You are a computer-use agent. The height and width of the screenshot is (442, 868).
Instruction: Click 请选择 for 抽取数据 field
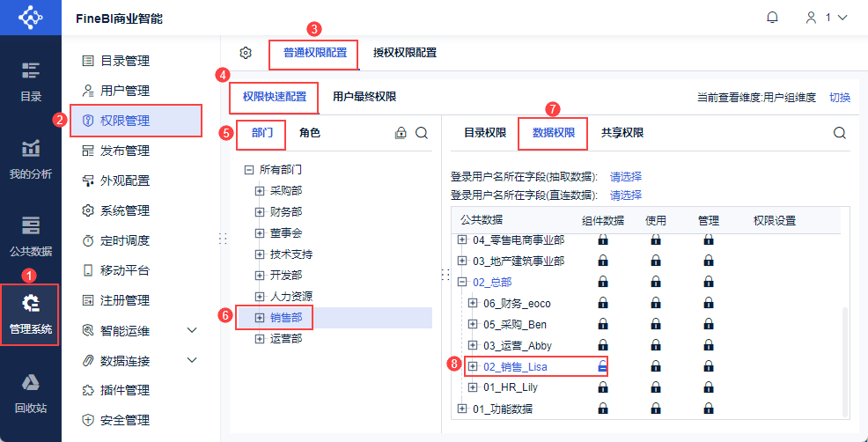pos(626,177)
